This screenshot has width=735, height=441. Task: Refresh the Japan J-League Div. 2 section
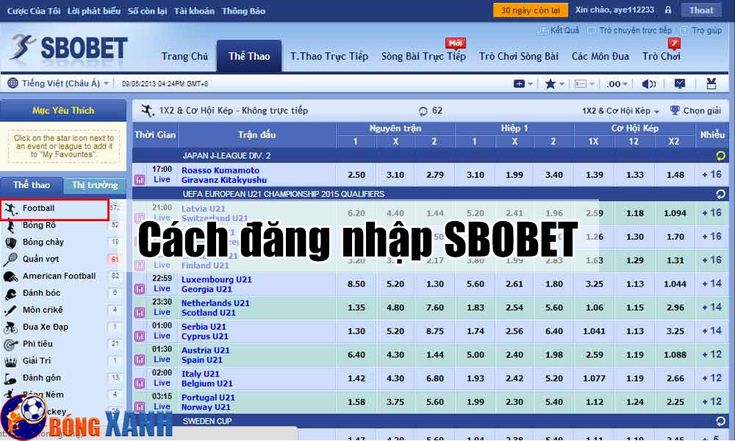point(720,156)
